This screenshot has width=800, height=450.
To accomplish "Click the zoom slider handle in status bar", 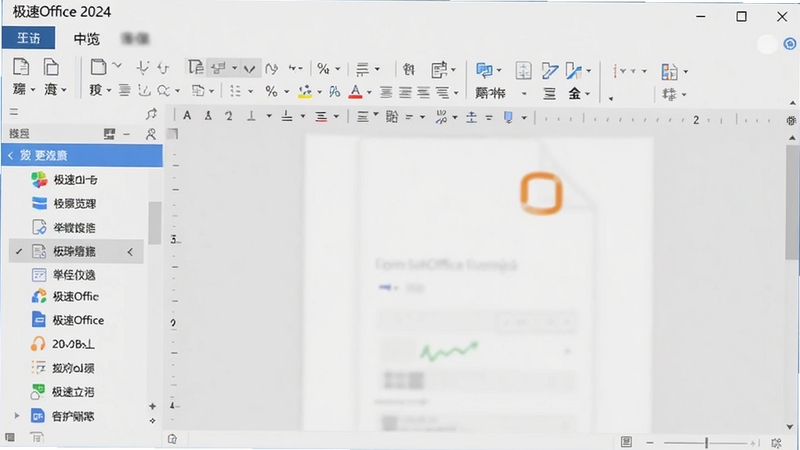I will pos(707,443).
